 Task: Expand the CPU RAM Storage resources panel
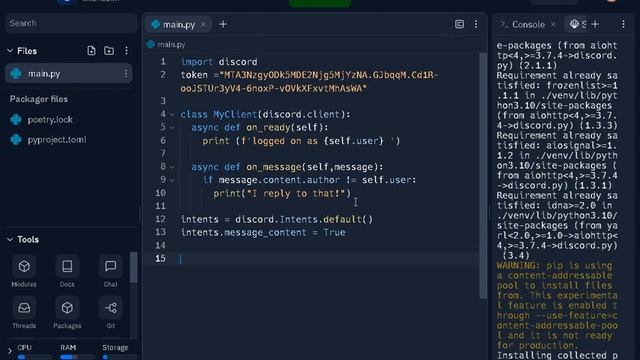pyautogui.click(x=10, y=351)
